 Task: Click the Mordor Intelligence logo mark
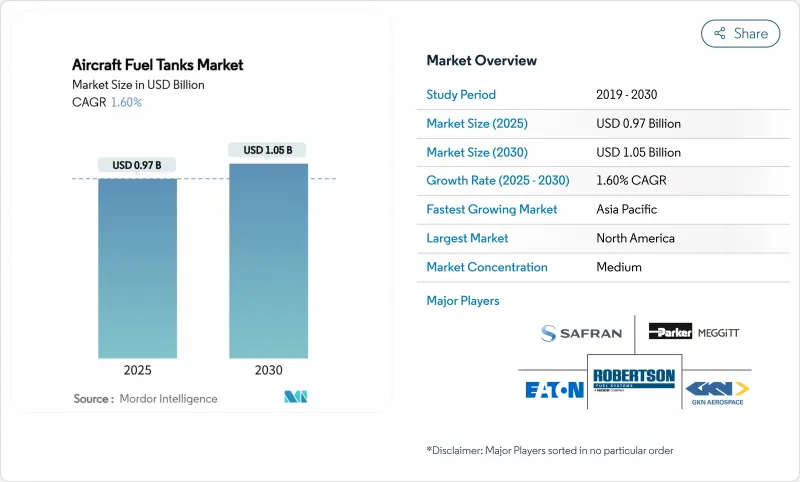click(296, 398)
